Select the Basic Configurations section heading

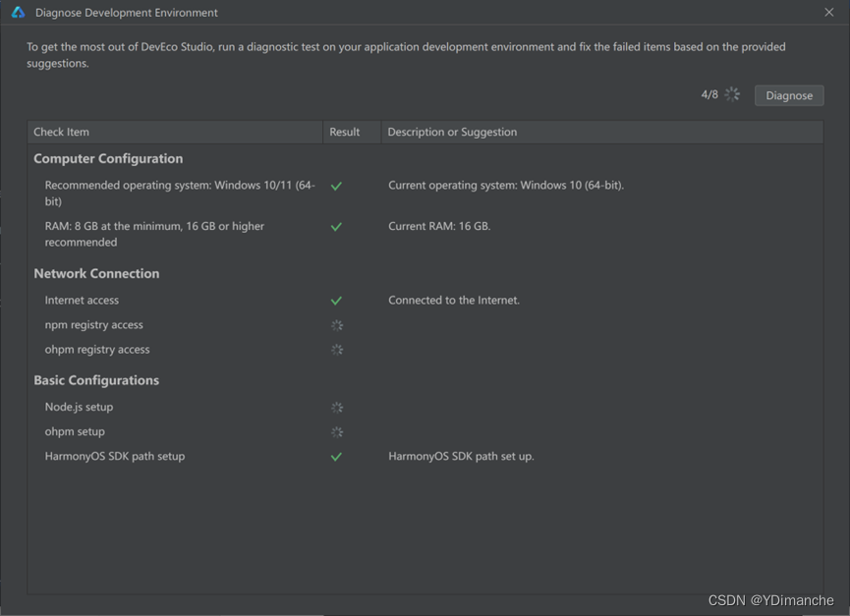pyautogui.click(x=96, y=380)
